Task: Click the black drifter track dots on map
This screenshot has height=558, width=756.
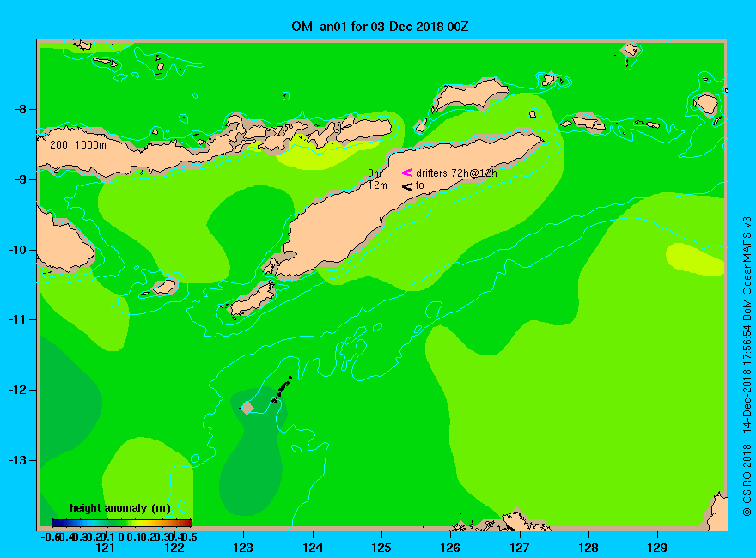Action: [283, 390]
